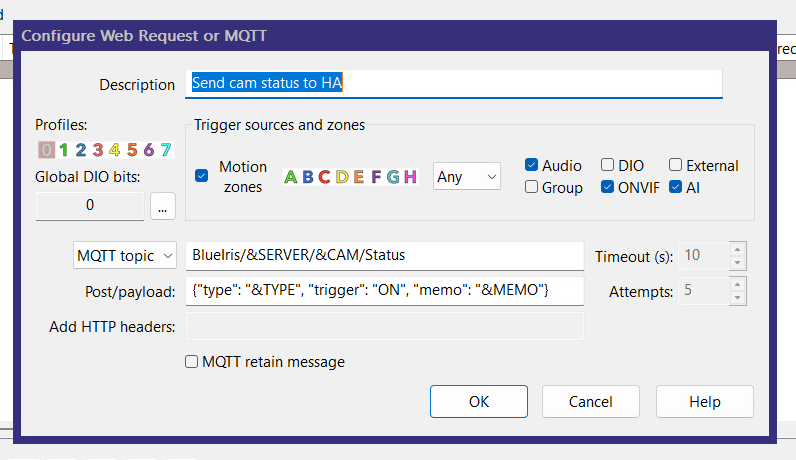Toggle motion zone H icon
Image resolution: width=796 pixels, height=460 pixels.
pos(410,177)
